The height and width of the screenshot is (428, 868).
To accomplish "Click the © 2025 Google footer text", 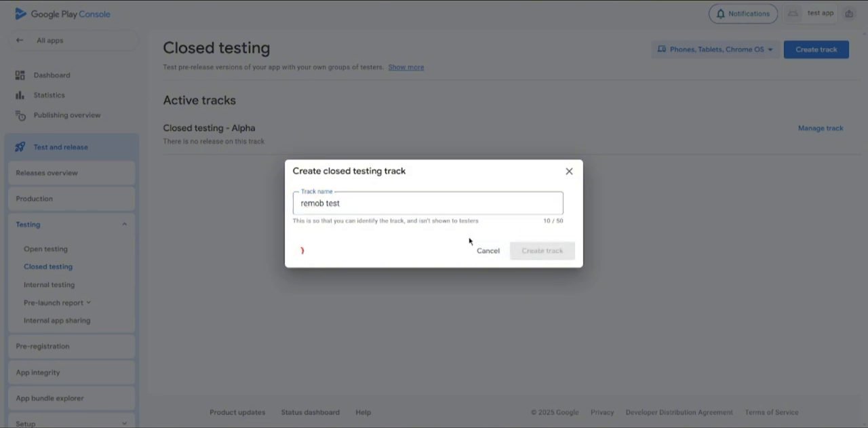I will (x=555, y=412).
